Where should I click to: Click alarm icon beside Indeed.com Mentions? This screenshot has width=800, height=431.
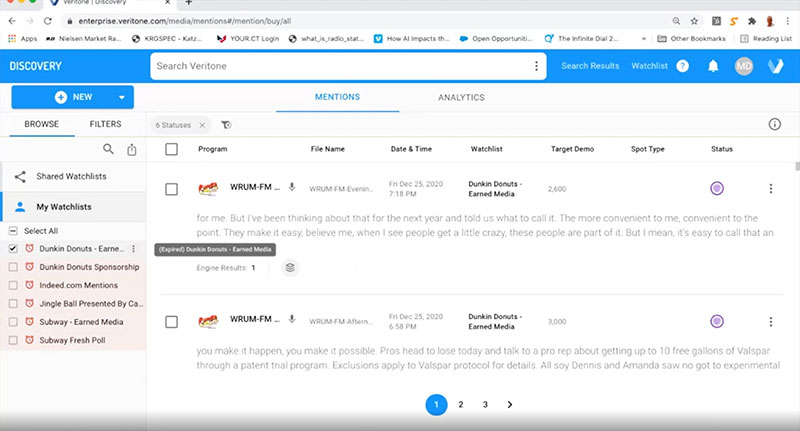click(30, 285)
